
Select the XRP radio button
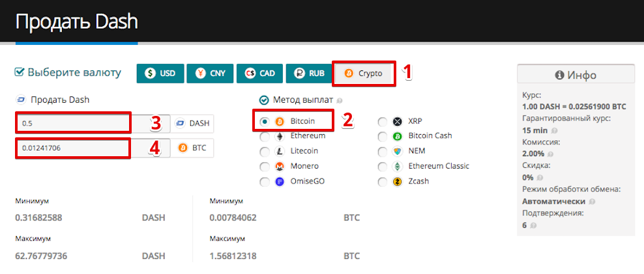[383, 122]
